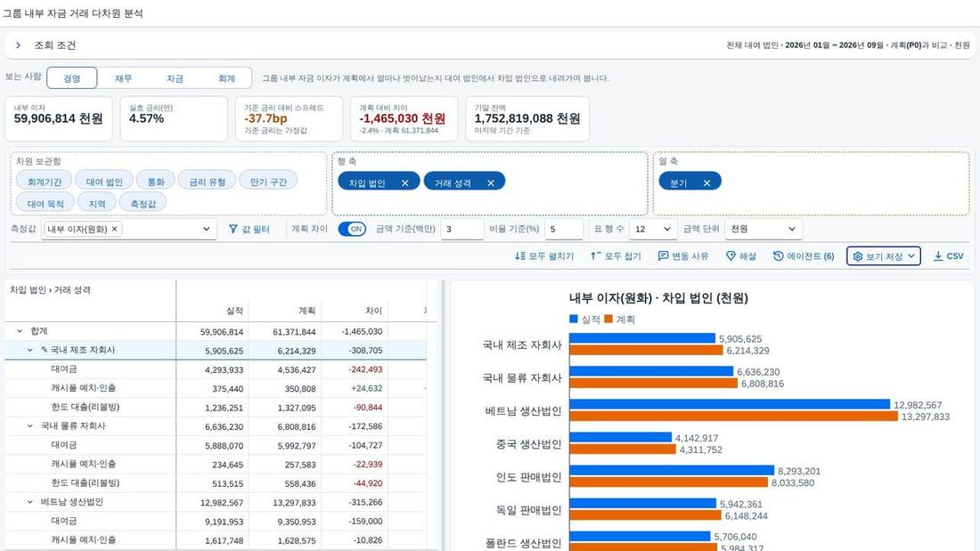Click the 베트남 생산법인 실적 bar
The width and height of the screenshot is (980, 551).
(730, 404)
